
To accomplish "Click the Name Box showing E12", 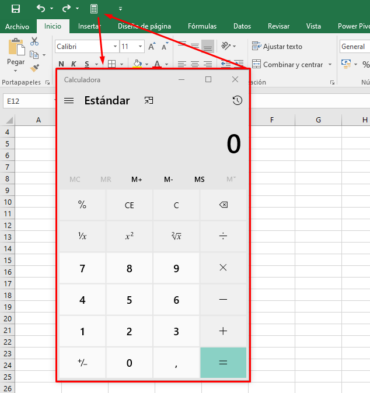I will tap(29, 101).
